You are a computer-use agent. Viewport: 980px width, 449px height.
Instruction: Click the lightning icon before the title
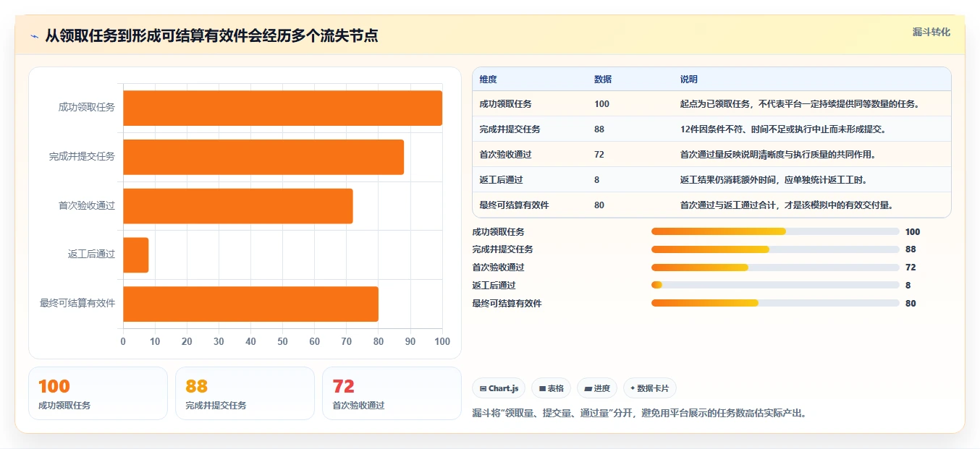click(34, 36)
